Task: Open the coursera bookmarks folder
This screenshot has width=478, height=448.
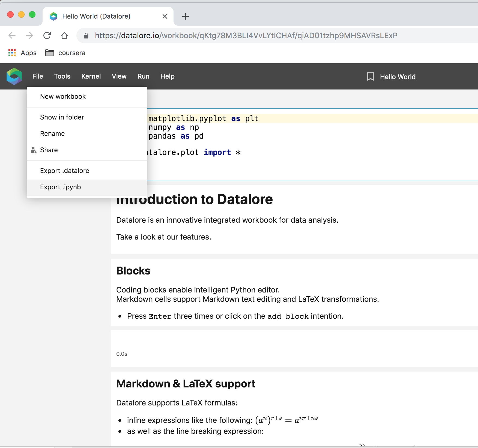Action: [x=65, y=53]
